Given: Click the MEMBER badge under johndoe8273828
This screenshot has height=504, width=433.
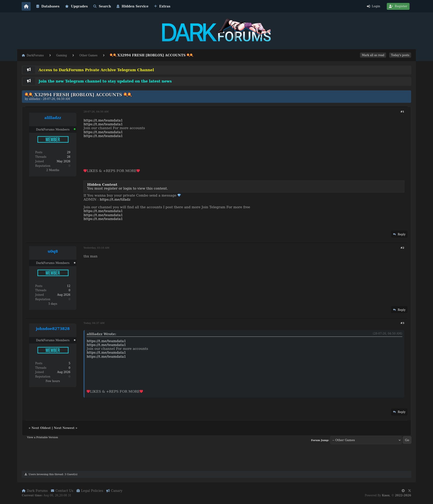Looking at the screenshot, I should (53, 350).
